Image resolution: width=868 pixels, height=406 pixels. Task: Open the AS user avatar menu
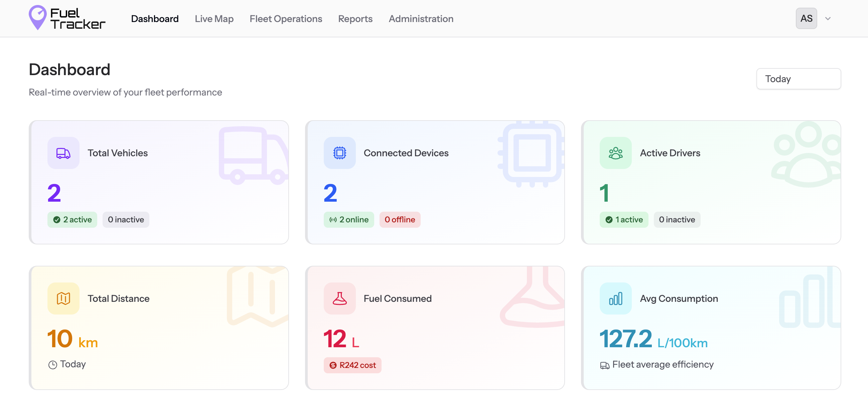pos(806,18)
